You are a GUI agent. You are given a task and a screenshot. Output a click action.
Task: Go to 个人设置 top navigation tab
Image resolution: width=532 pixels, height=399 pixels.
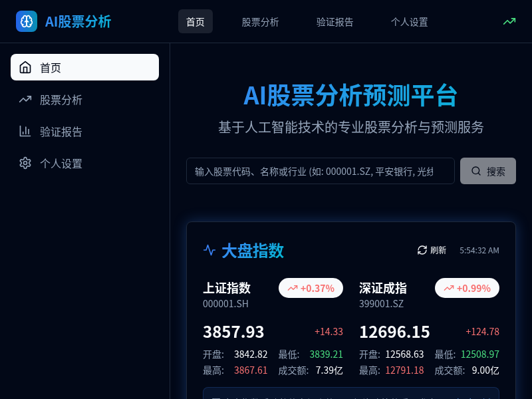(x=410, y=22)
